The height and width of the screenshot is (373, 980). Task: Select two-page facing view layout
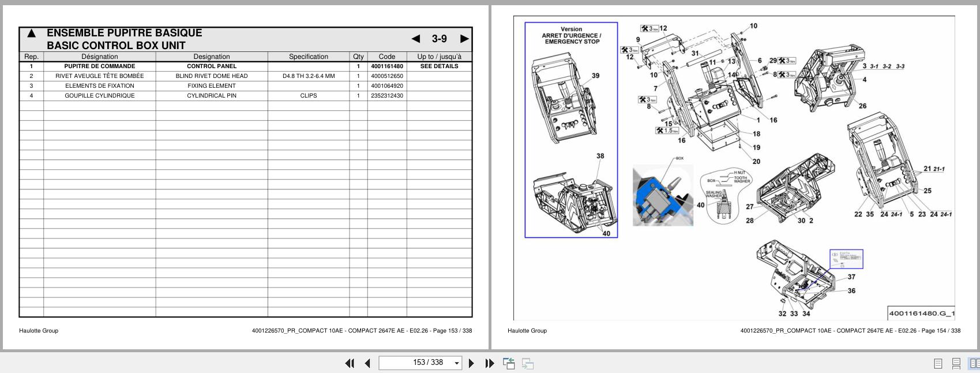(974, 363)
